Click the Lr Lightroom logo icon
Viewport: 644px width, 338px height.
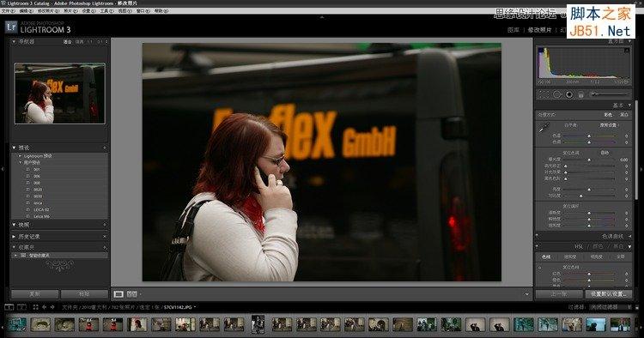tap(11, 27)
